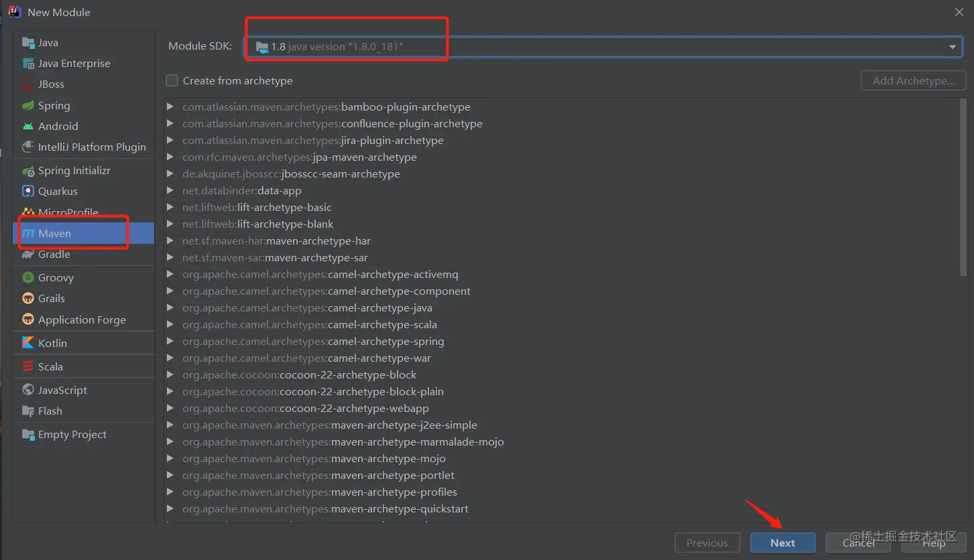Enable Create from archetype checkbox
This screenshot has width=974, height=560.
tap(172, 81)
